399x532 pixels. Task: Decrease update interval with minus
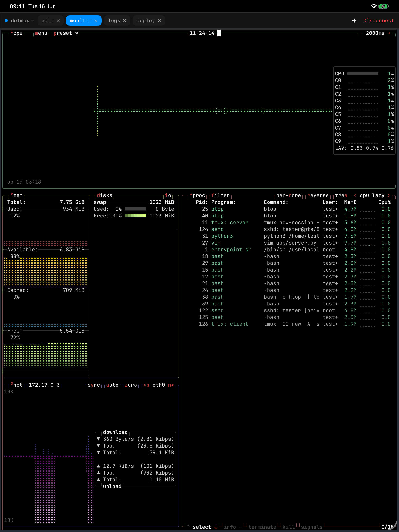[x=361, y=33]
